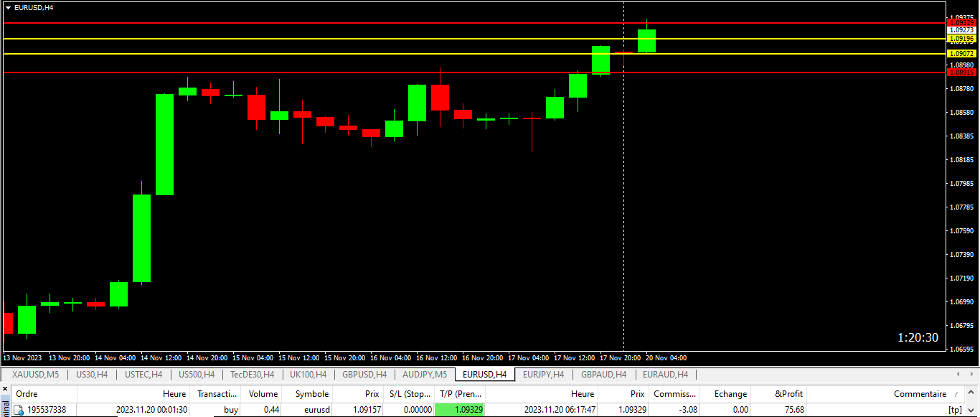980x417 pixels.
Task: Click the Symbole column header
Action: (311, 394)
